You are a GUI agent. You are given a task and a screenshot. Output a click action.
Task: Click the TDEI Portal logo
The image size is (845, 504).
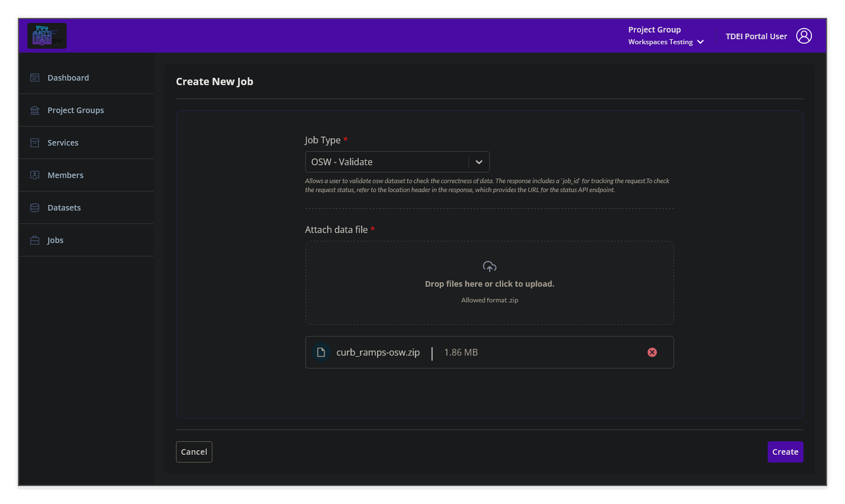[47, 35]
